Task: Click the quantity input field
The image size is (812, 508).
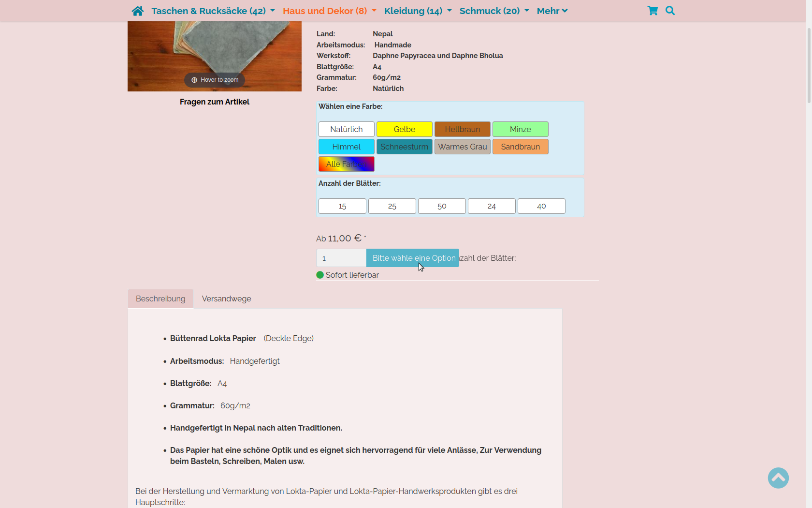Action: coord(341,258)
